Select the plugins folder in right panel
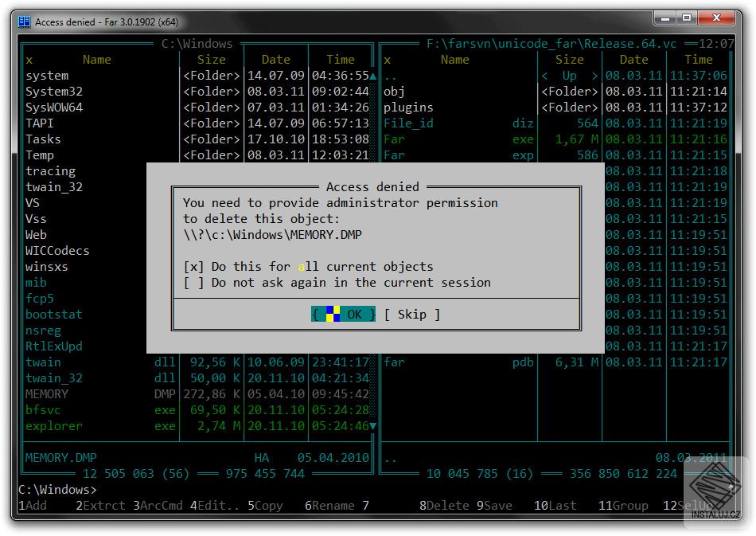This screenshot has width=756, height=536. pyautogui.click(x=555, y=108)
